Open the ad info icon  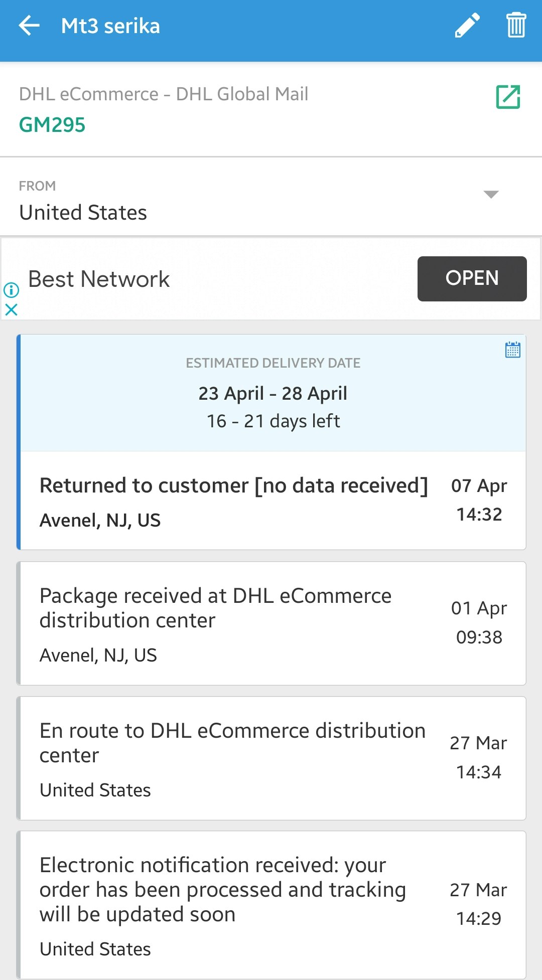(11, 290)
